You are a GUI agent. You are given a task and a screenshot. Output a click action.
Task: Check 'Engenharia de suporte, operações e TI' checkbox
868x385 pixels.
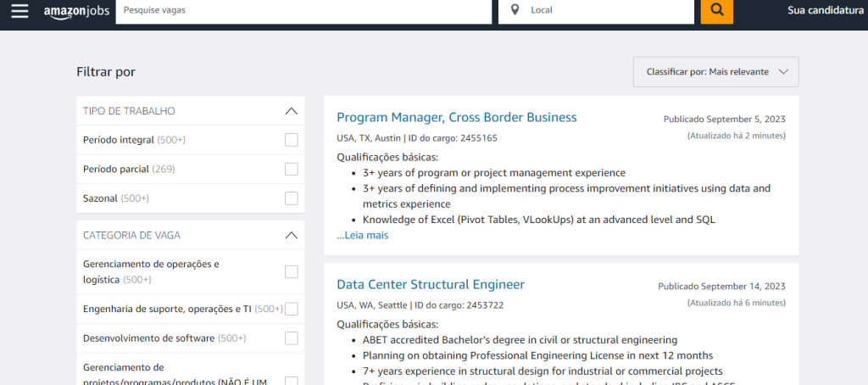coord(292,309)
